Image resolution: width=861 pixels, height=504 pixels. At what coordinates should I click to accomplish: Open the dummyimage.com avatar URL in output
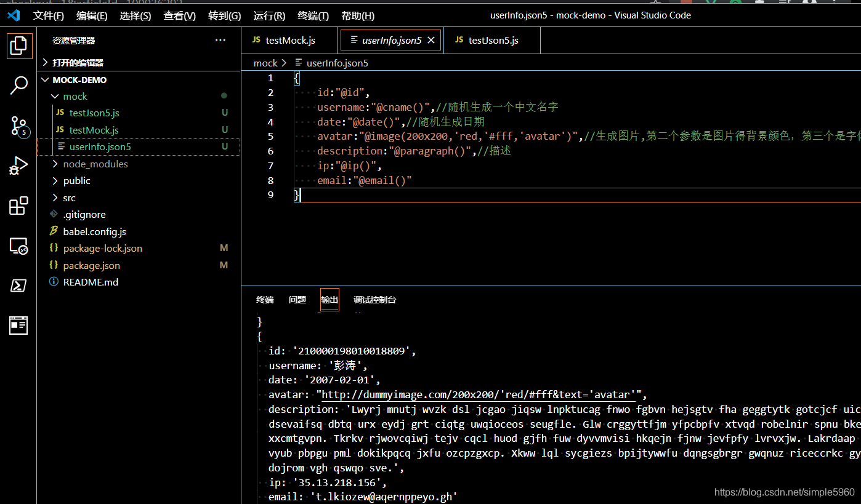pyautogui.click(x=479, y=394)
